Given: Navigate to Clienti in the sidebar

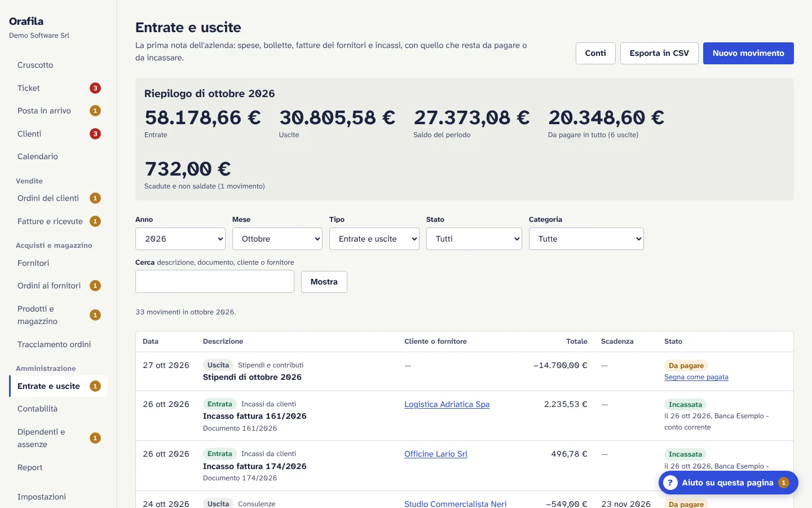Looking at the screenshot, I should tap(58, 134).
